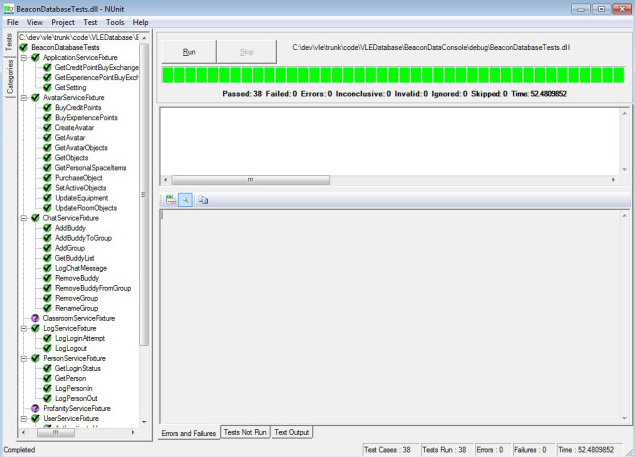Click green check icon beside LogPersonIn
The image size is (635, 457).
tap(47, 389)
